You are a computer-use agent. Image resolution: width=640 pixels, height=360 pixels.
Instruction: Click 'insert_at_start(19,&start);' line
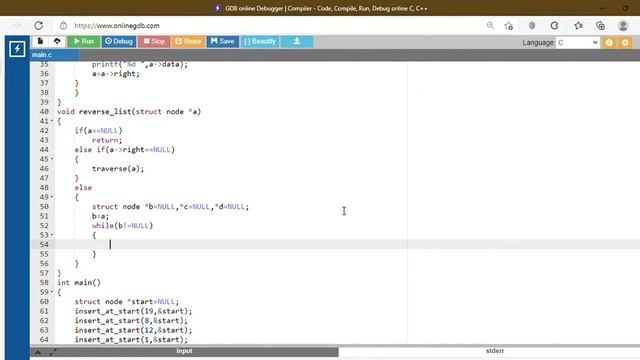133,311
